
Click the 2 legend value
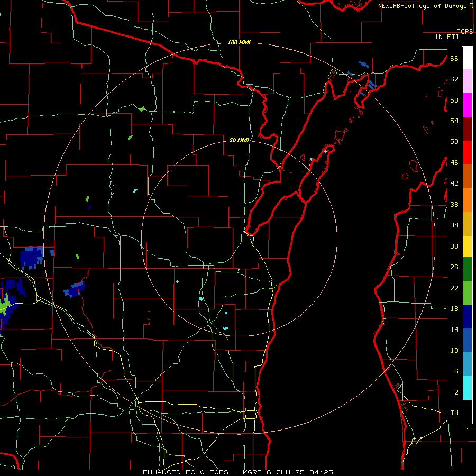[x=456, y=392]
